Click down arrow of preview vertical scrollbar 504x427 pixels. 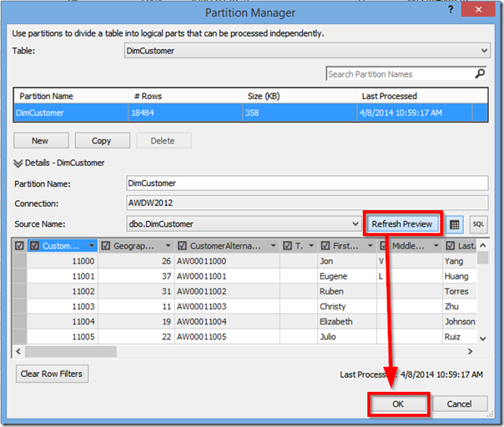(482, 339)
